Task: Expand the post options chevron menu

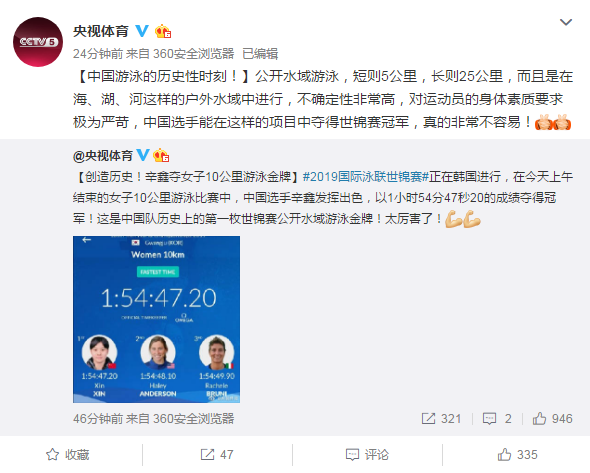Action: (566, 22)
